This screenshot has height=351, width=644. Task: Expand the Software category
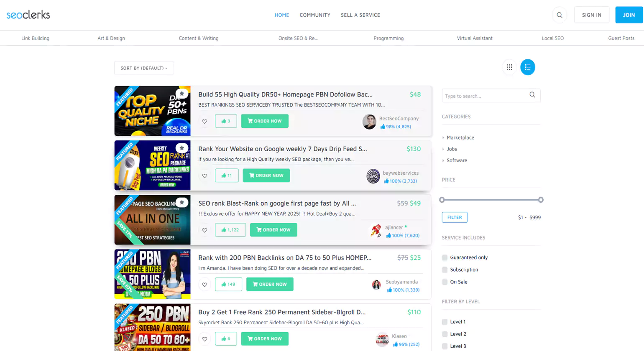coord(457,160)
